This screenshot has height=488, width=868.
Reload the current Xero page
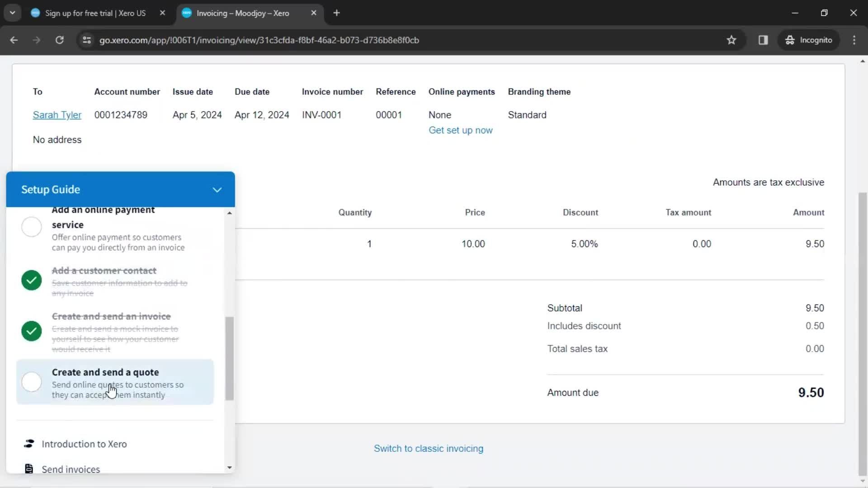(60, 40)
